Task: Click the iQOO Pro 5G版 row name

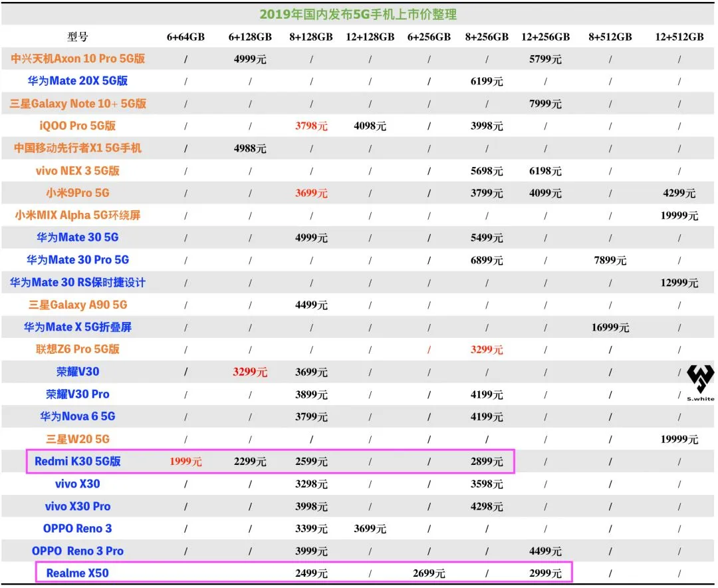Action: 78,126
